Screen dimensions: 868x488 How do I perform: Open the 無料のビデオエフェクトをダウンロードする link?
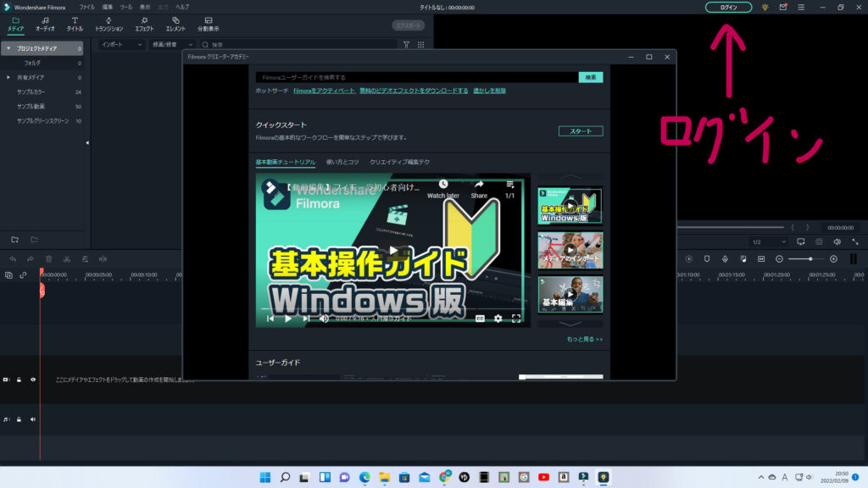[414, 91]
